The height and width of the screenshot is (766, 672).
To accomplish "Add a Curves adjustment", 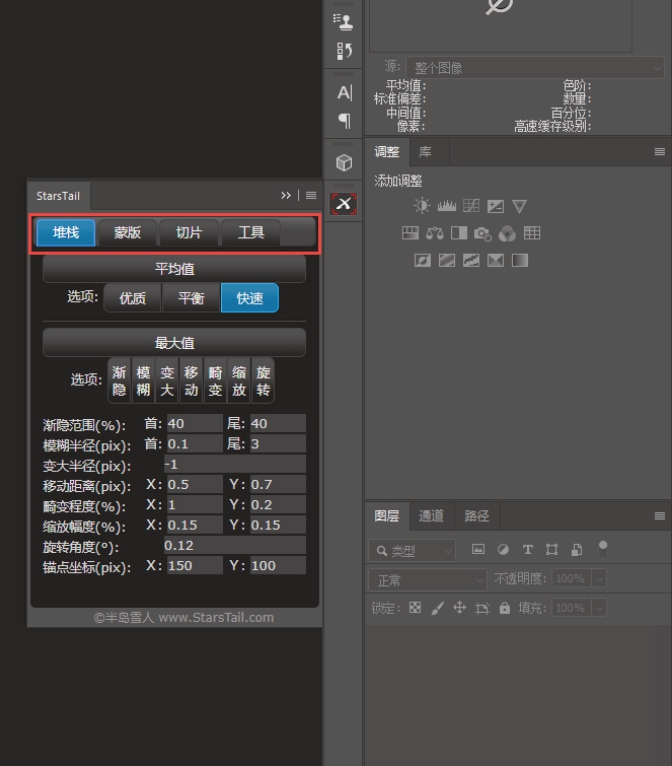I will [471, 206].
